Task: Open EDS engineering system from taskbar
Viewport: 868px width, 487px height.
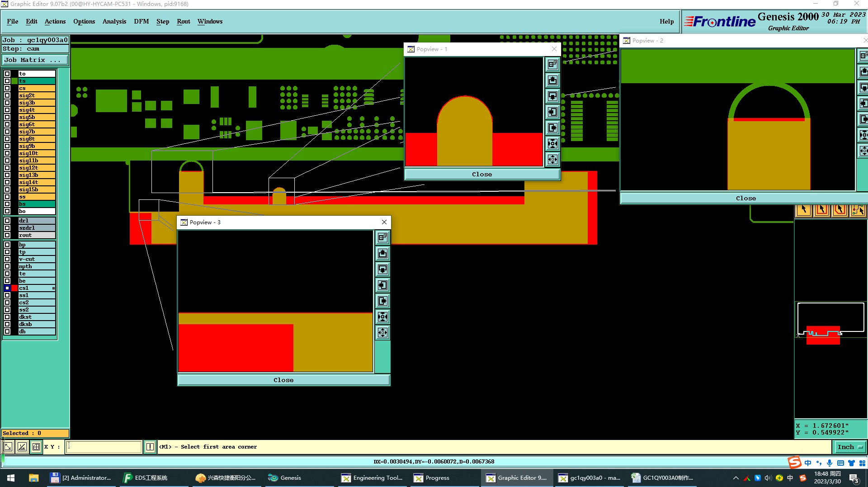Action: click(x=146, y=478)
